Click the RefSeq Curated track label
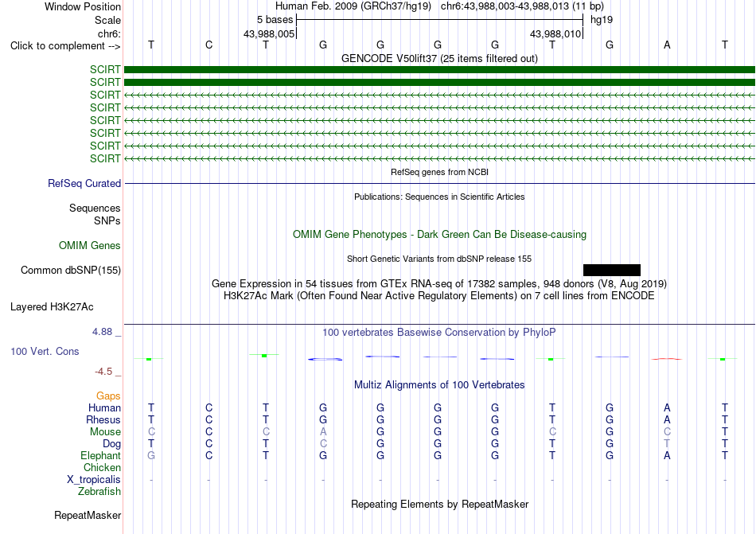 84,184
